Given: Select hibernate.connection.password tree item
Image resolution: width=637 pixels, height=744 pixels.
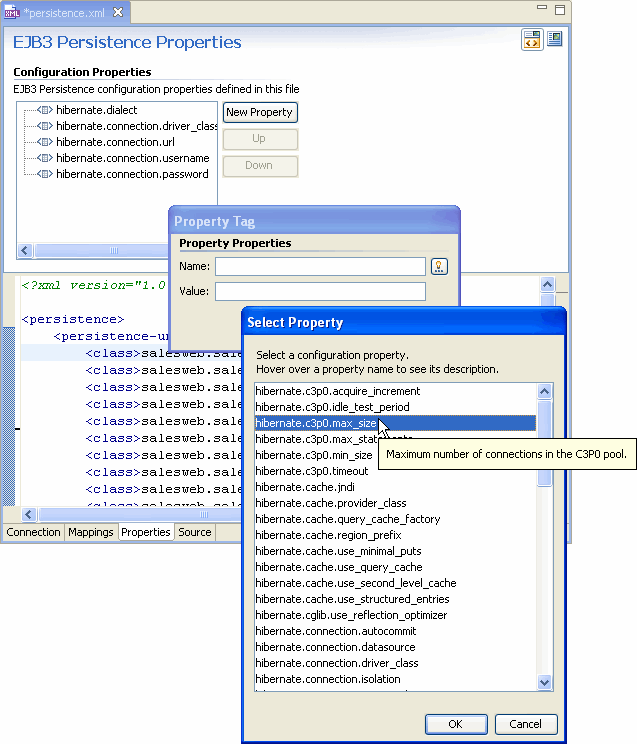Looking at the screenshot, I should (x=132, y=174).
